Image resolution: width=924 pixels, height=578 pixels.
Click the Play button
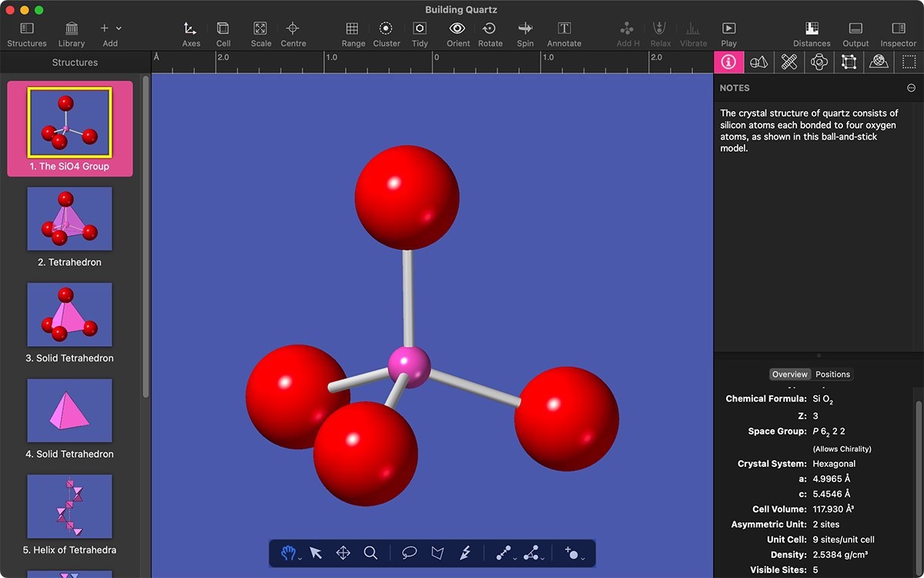point(728,31)
